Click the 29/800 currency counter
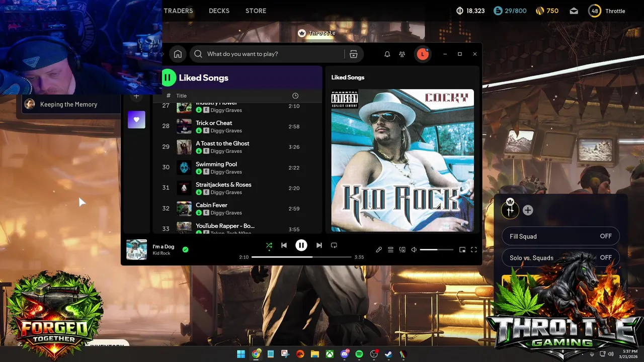The image size is (644, 362). point(510,11)
